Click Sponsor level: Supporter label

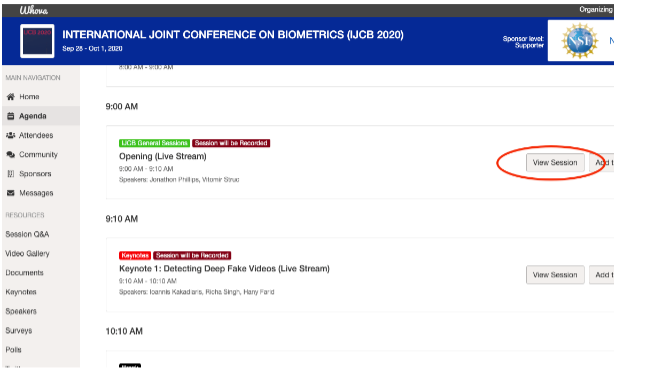[523, 42]
